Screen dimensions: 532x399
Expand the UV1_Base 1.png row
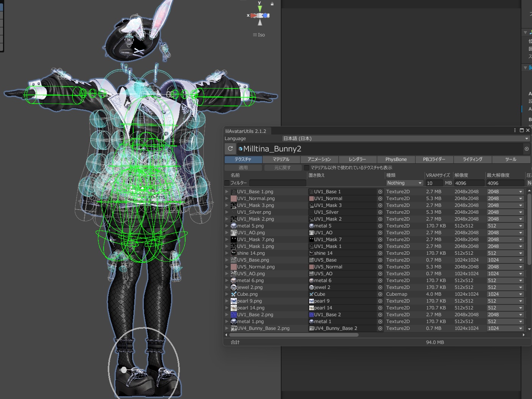pos(227,192)
